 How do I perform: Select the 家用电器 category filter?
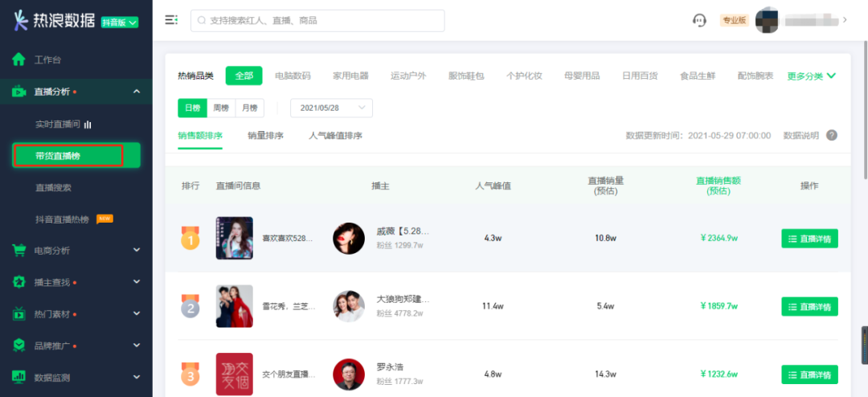pos(350,76)
